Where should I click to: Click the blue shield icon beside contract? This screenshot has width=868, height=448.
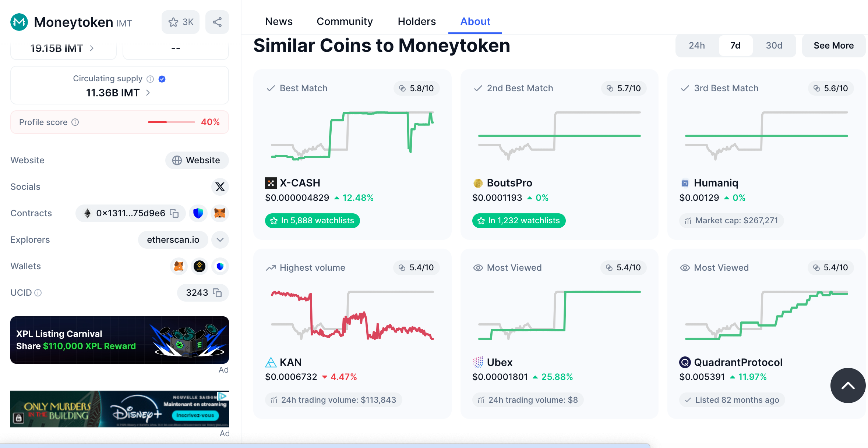tap(198, 213)
